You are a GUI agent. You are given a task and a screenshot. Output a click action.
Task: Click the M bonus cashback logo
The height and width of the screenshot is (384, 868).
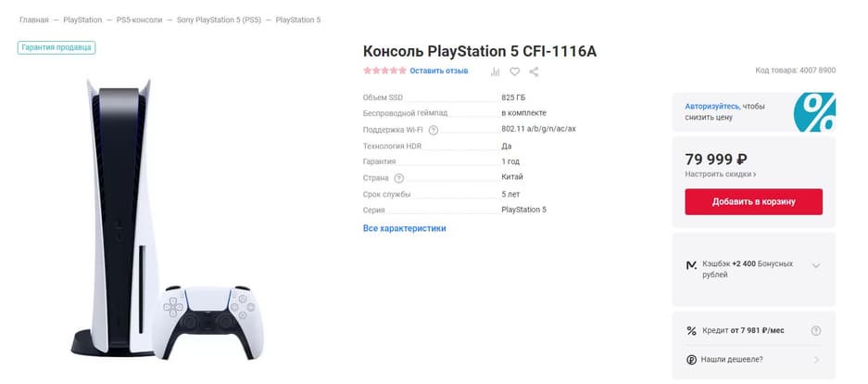pyautogui.click(x=691, y=265)
